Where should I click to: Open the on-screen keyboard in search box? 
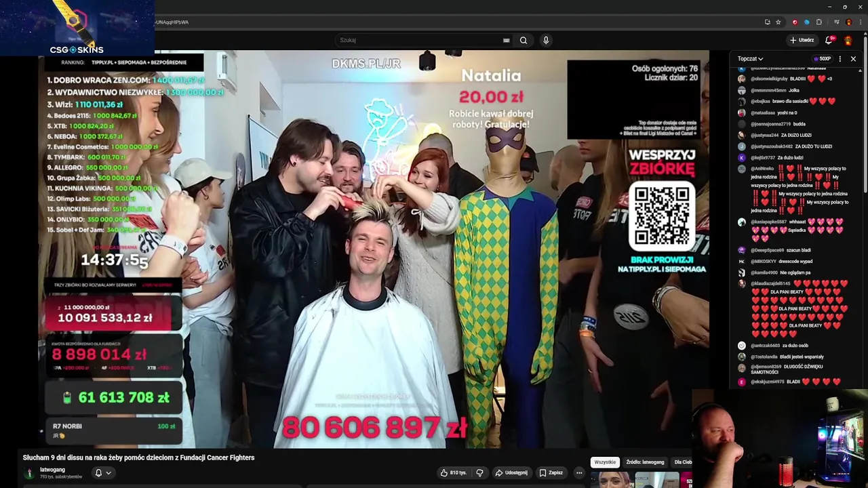point(506,40)
